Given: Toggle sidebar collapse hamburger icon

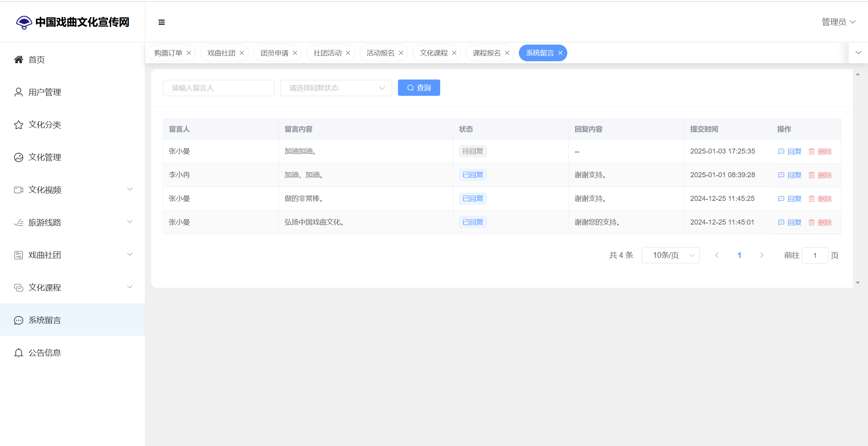Looking at the screenshot, I should point(162,22).
